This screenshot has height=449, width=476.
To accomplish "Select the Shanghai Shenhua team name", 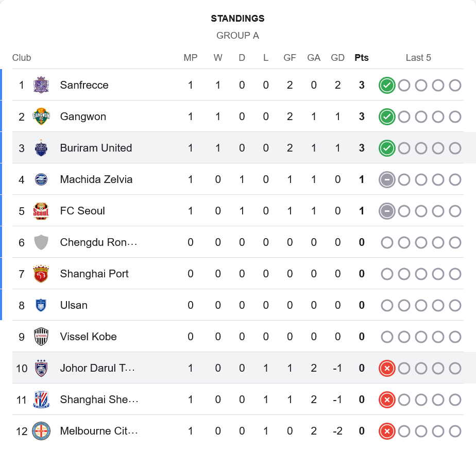I will coord(99,400).
